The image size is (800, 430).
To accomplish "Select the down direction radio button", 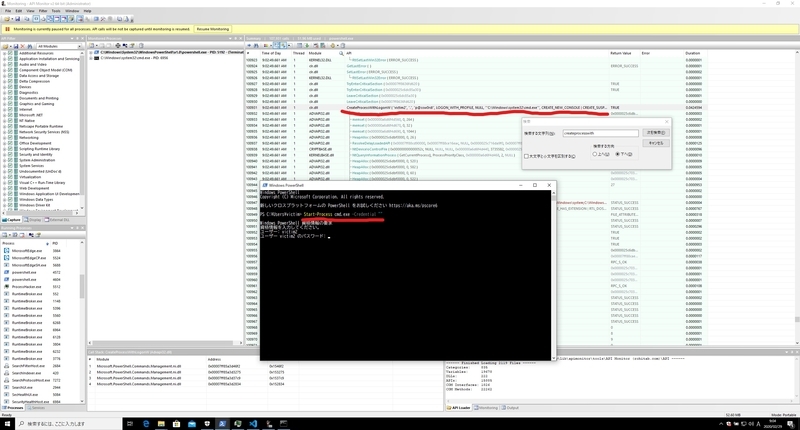I will [617, 154].
